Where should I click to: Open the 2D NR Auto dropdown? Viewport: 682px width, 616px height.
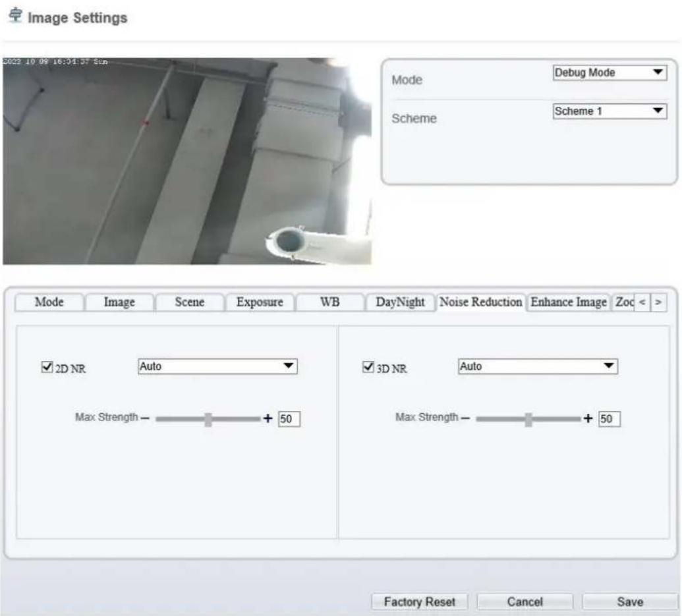[217, 366]
